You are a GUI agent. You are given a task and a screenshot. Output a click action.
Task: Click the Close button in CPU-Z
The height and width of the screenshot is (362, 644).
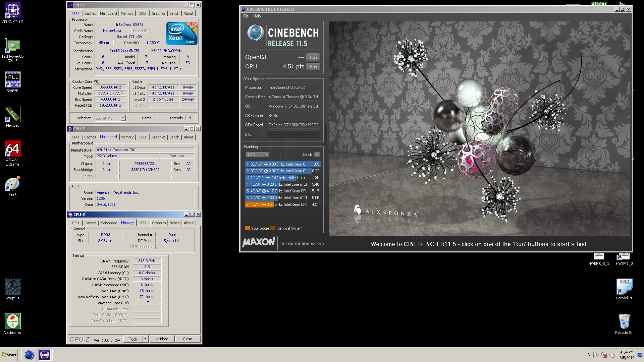(x=187, y=339)
